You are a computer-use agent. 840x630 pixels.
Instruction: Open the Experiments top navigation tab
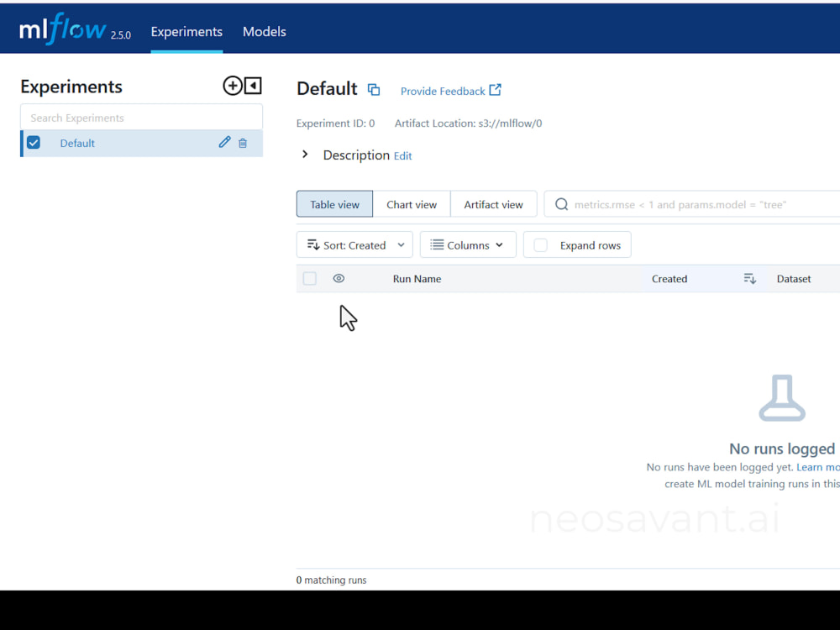click(186, 32)
